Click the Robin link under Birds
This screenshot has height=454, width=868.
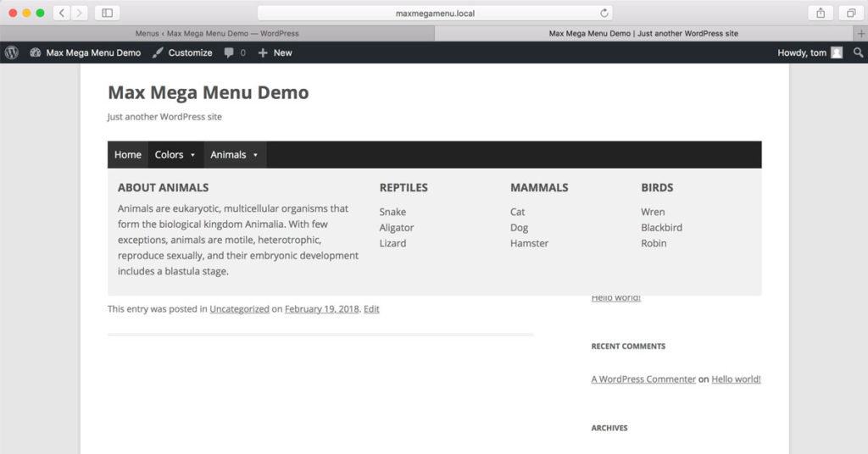click(x=654, y=243)
